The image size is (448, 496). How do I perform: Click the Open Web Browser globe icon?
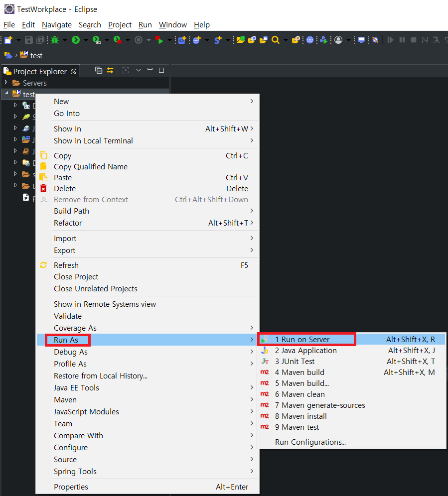tap(310, 40)
